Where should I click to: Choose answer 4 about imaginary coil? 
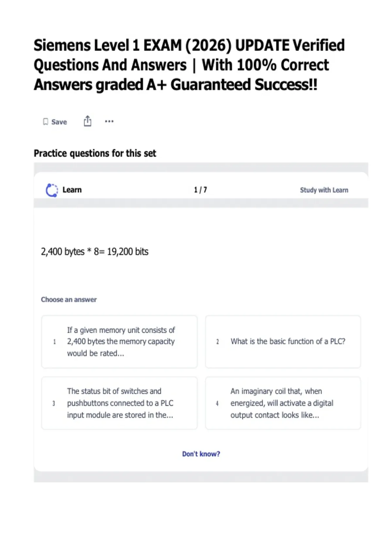(283, 403)
